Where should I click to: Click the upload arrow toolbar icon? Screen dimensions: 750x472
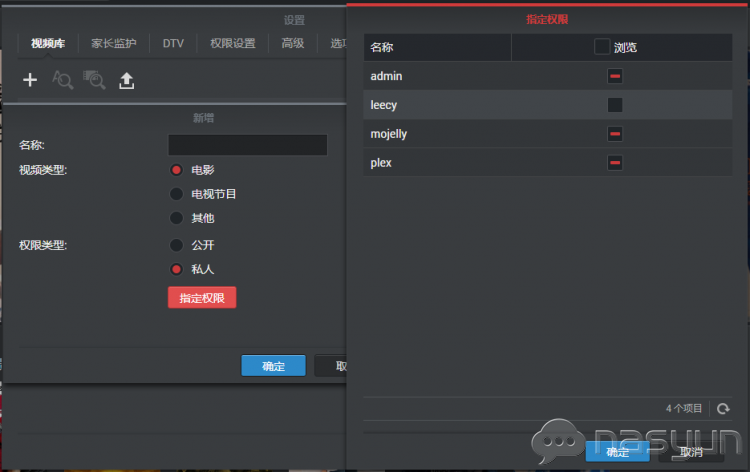click(126, 81)
